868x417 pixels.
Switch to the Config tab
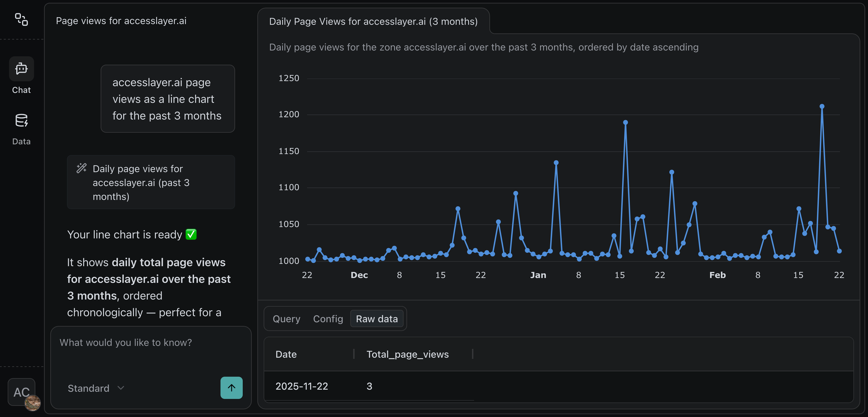click(x=328, y=319)
